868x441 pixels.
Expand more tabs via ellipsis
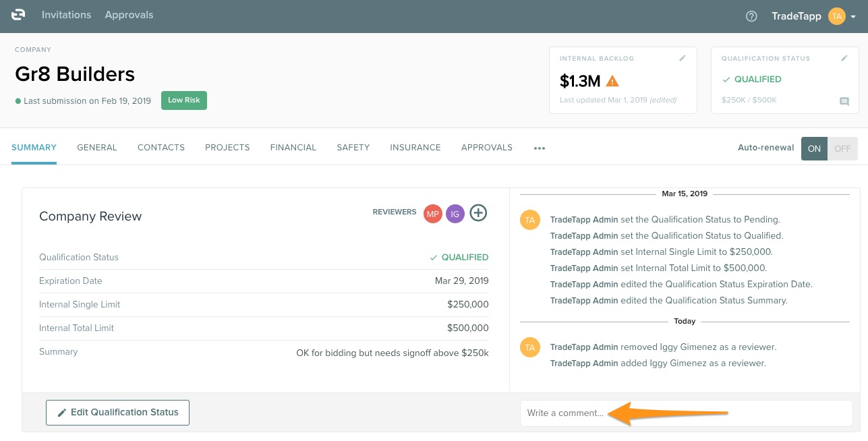click(539, 148)
